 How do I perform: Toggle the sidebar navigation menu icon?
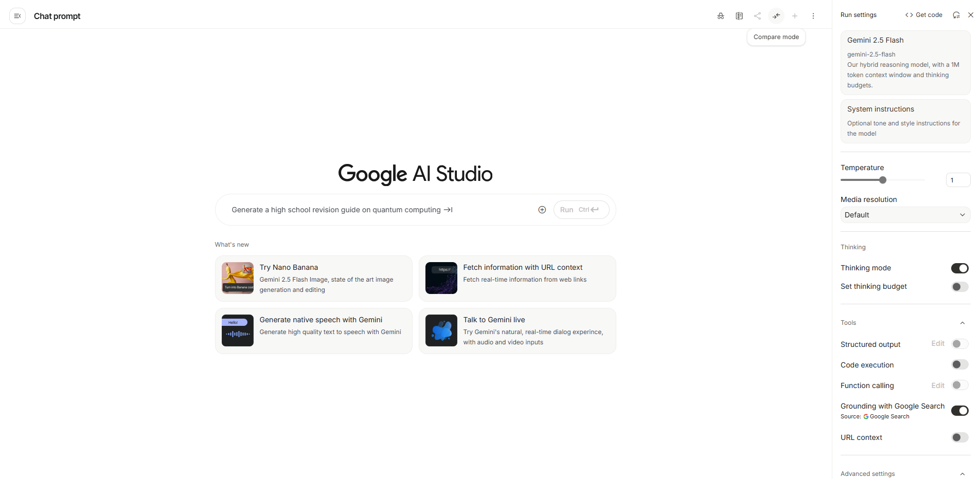pyautogui.click(x=17, y=16)
